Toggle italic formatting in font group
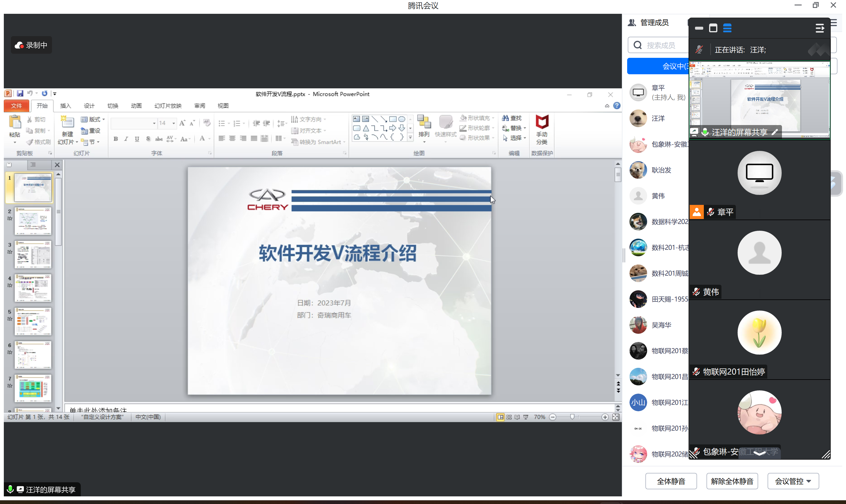Viewport: 846px width, 504px height. coord(126,139)
